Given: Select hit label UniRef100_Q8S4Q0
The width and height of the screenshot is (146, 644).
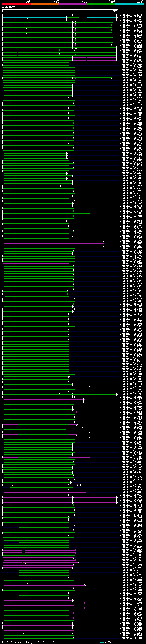Looking at the screenshot, I should [x=131, y=42].
